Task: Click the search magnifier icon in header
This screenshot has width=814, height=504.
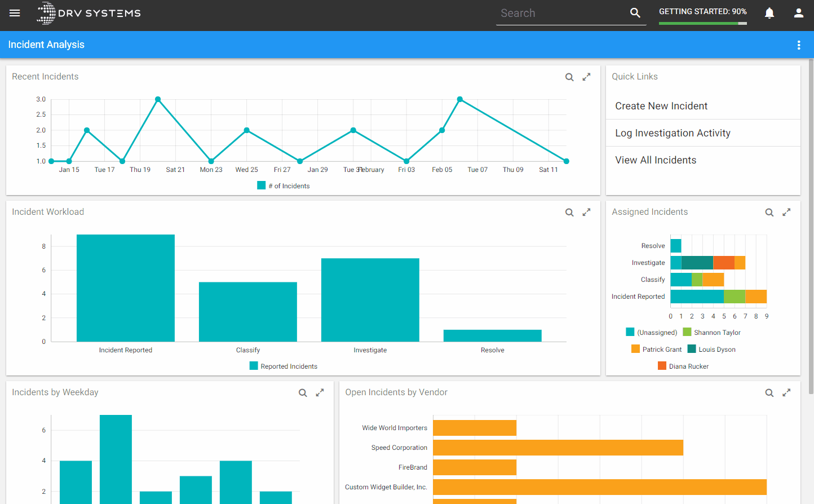Action: coord(635,13)
